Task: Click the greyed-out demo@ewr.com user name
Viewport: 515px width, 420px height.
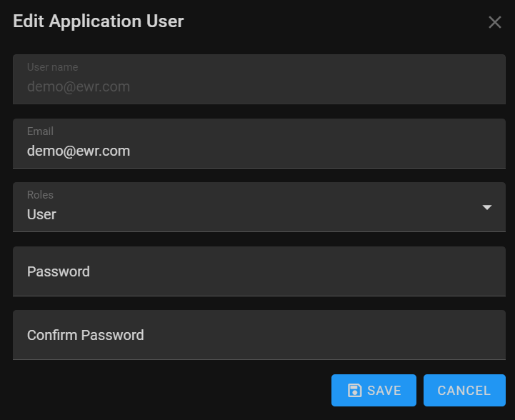Action: point(79,86)
